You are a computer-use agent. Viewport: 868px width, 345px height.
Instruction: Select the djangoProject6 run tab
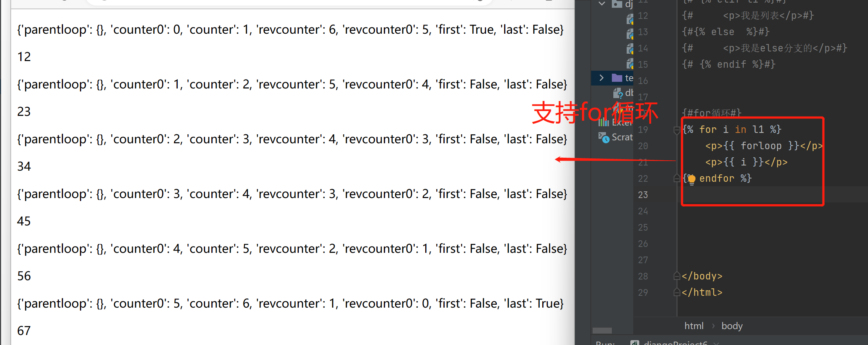(669, 343)
